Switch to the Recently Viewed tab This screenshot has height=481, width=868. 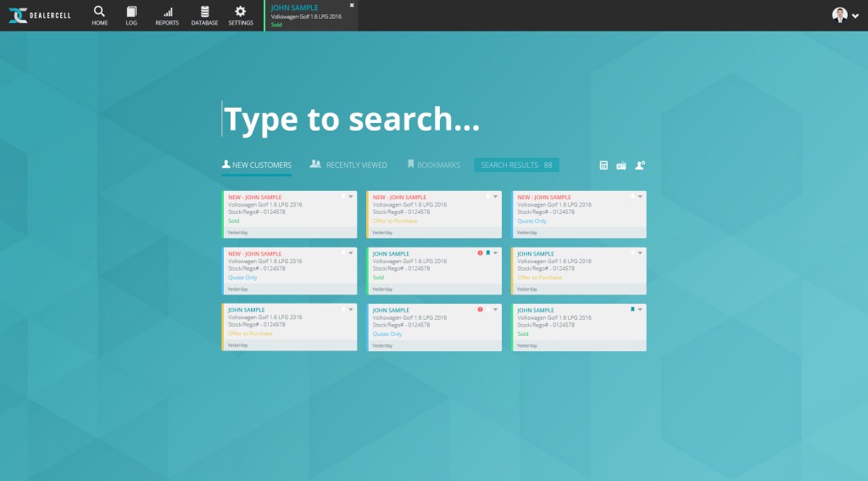[348, 165]
